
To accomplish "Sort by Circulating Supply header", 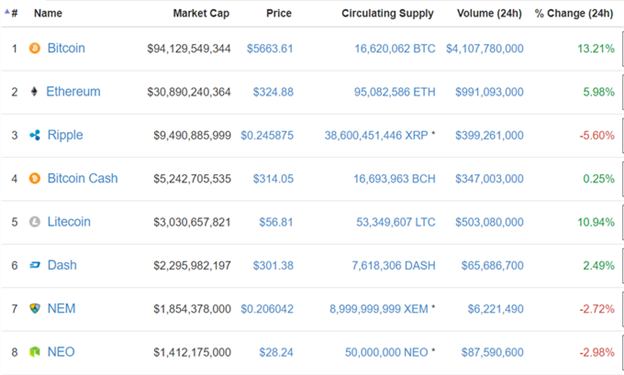I will tap(387, 14).
